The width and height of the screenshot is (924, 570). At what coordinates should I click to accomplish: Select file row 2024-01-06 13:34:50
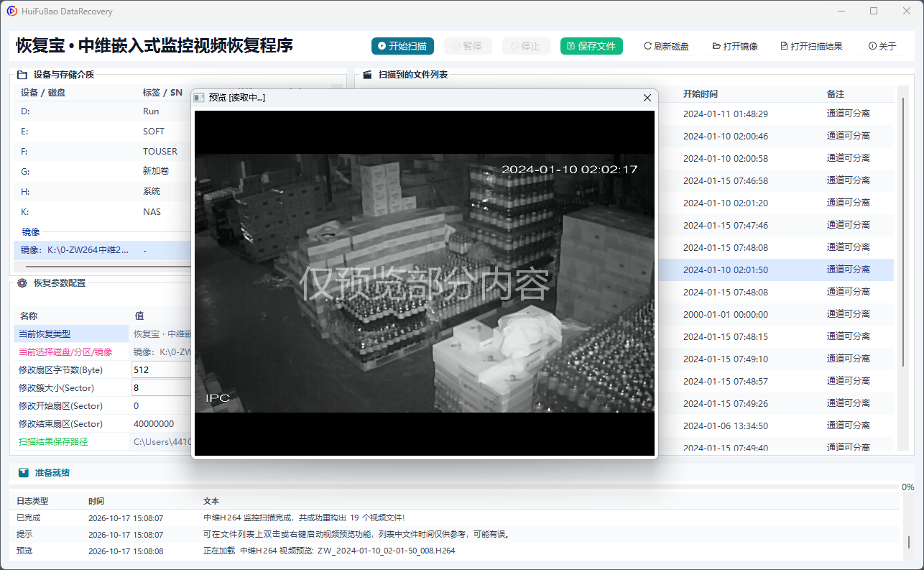(775, 426)
